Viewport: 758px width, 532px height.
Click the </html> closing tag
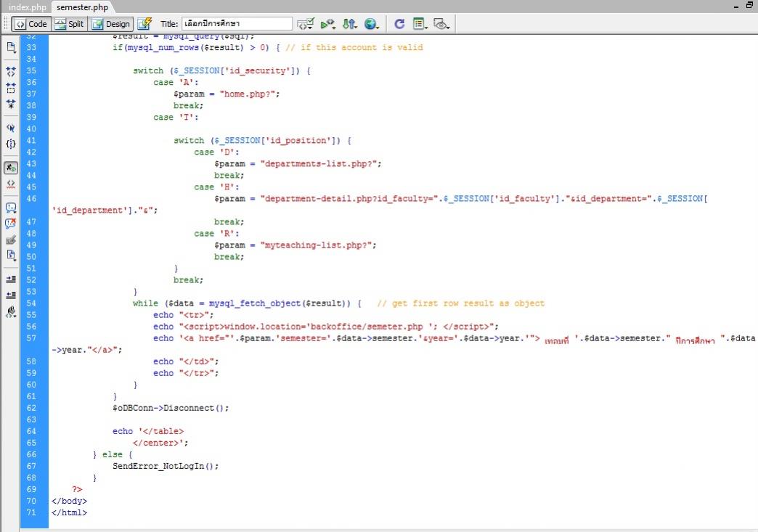[x=69, y=512]
